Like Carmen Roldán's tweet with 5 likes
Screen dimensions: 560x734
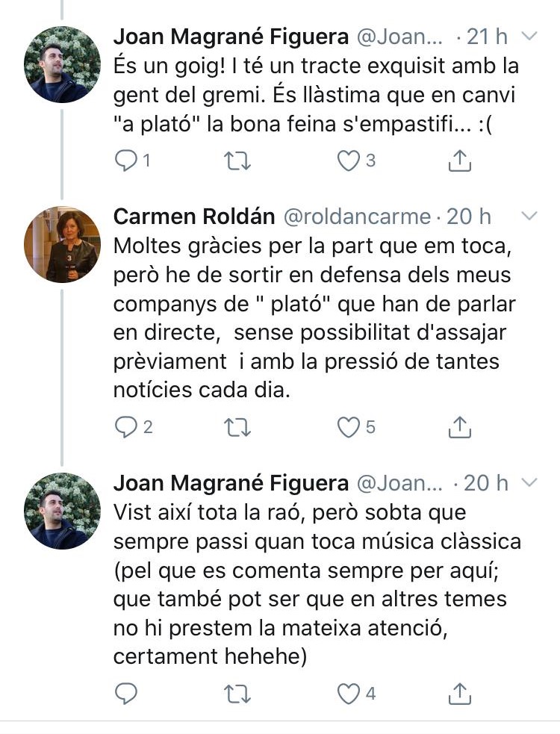click(x=349, y=426)
